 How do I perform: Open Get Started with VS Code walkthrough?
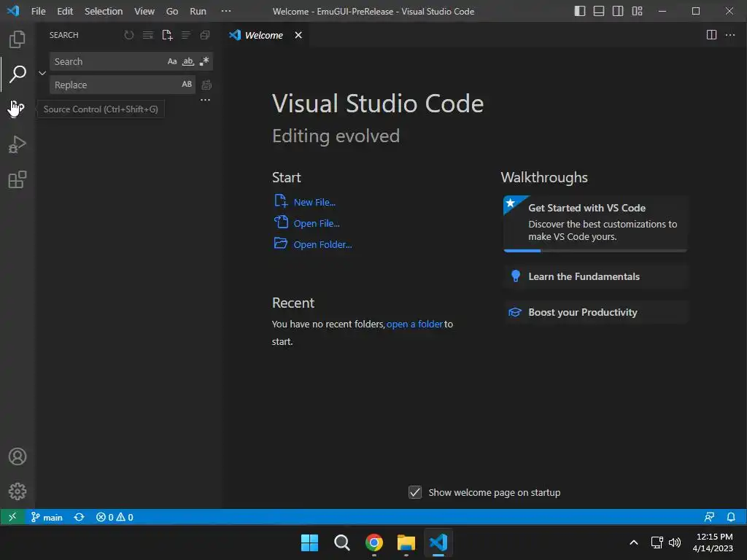click(x=595, y=223)
